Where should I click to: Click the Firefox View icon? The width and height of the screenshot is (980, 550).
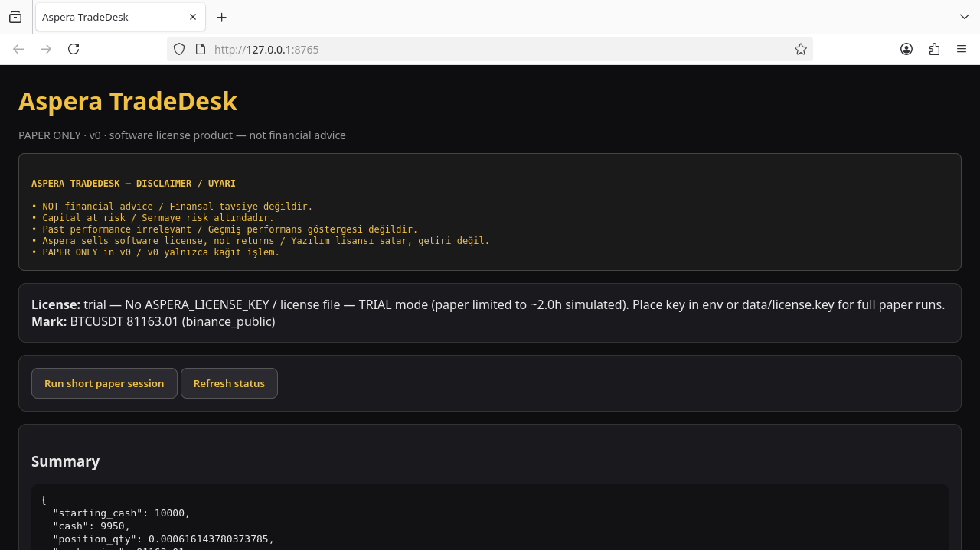tap(15, 17)
